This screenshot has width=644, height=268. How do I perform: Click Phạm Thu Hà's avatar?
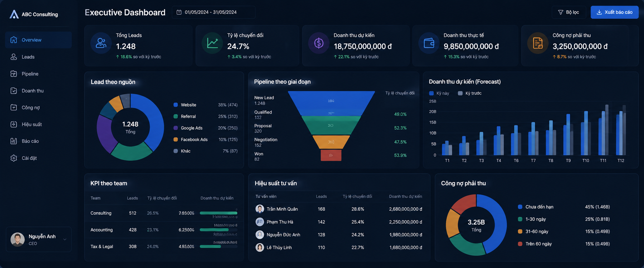(260, 222)
